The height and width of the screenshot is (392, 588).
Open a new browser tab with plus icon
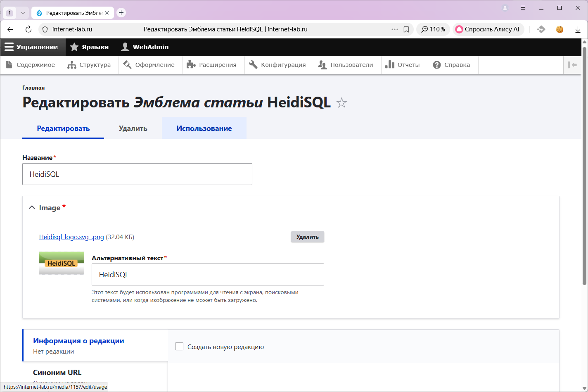(x=121, y=13)
